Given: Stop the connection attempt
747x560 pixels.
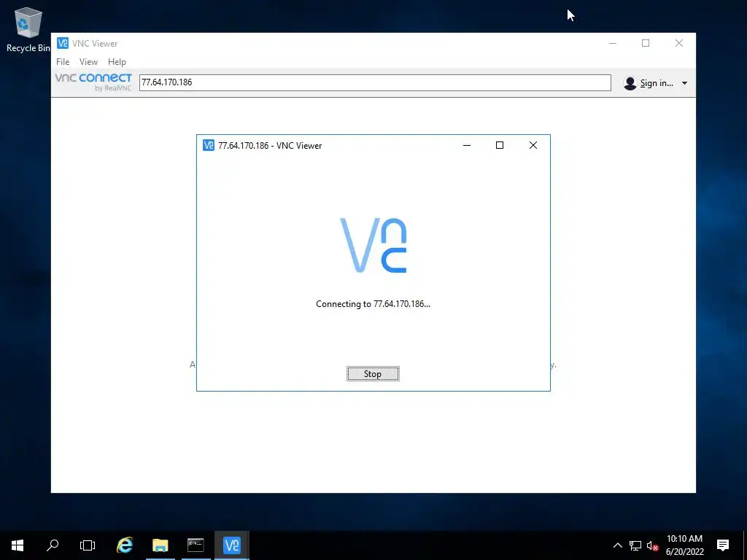Looking at the screenshot, I should (373, 374).
